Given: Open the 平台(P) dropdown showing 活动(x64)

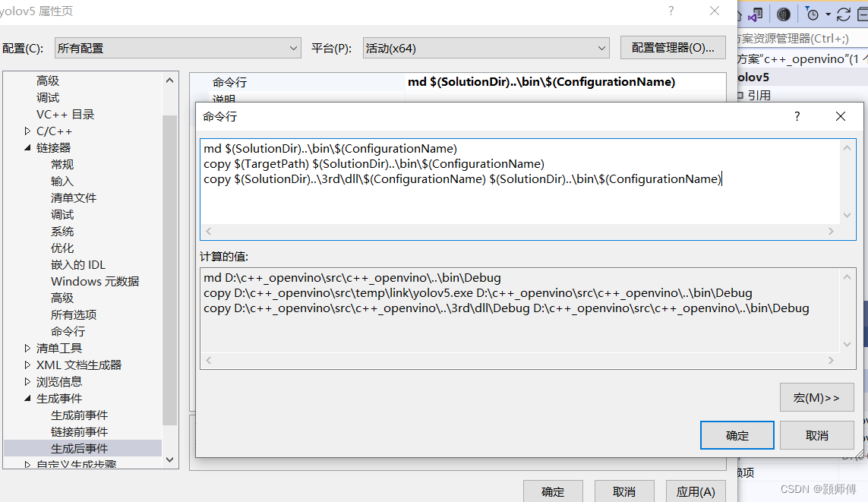Looking at the screenshot, I should coord(486,48).
